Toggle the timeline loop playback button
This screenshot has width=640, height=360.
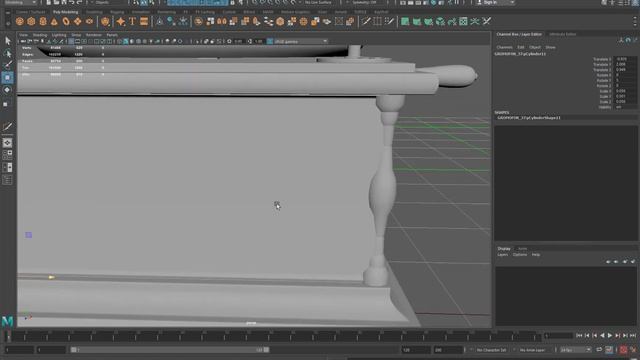(599, 350)
